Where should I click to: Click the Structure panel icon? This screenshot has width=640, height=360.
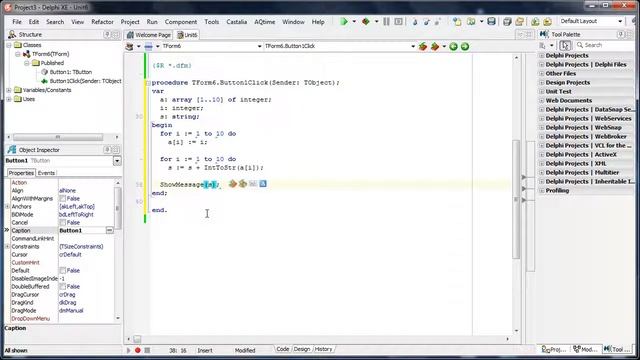pyautogui.click(x=12, y=35)
